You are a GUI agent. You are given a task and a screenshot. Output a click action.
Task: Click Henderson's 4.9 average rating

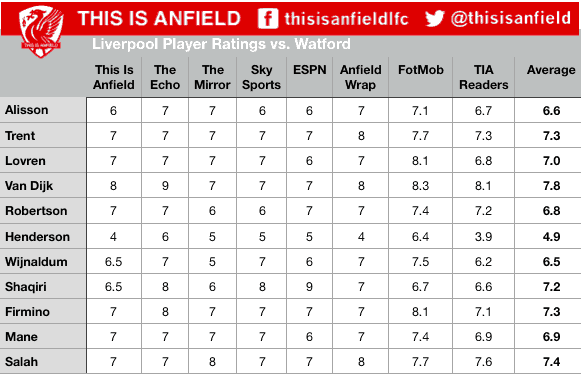(551, 236)
